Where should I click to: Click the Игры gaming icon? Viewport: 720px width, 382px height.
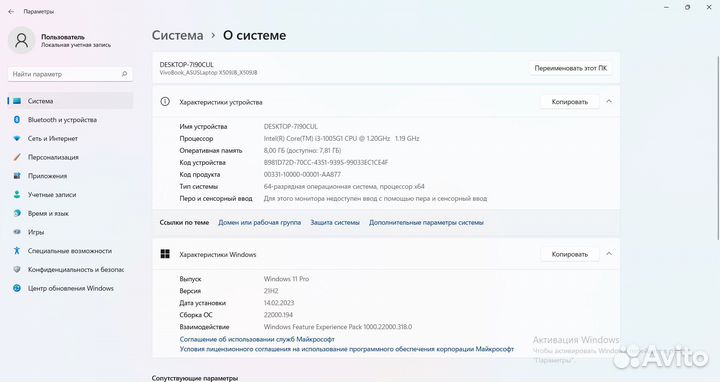point(17,232)
